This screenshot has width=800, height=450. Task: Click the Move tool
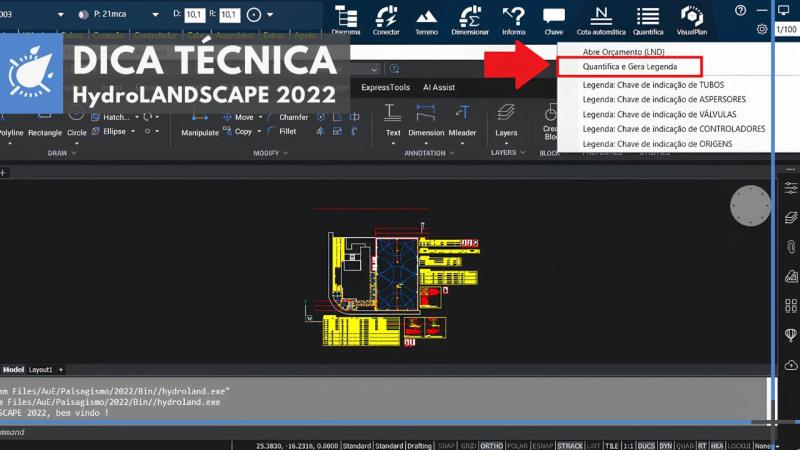click(x=239, y=117)
